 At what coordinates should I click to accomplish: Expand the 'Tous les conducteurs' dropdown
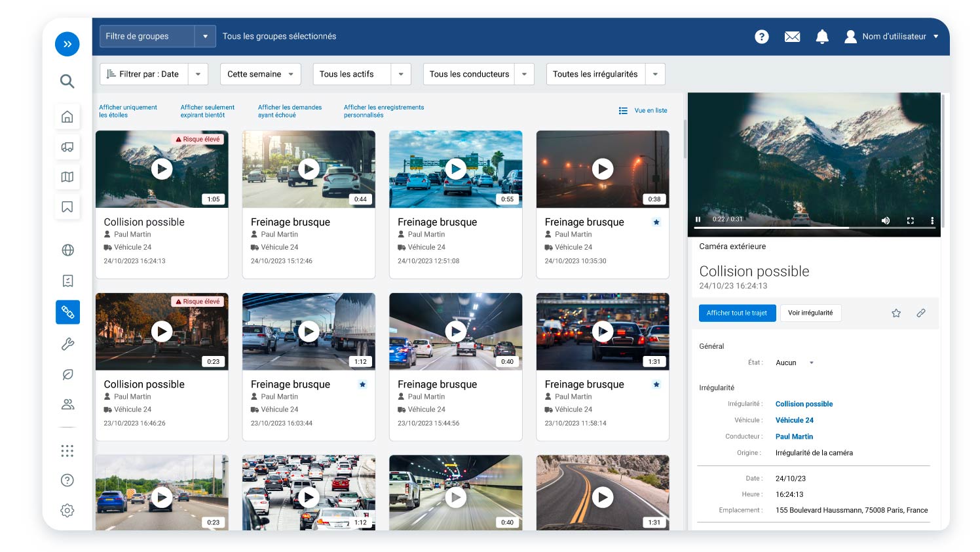coord(523,74)
